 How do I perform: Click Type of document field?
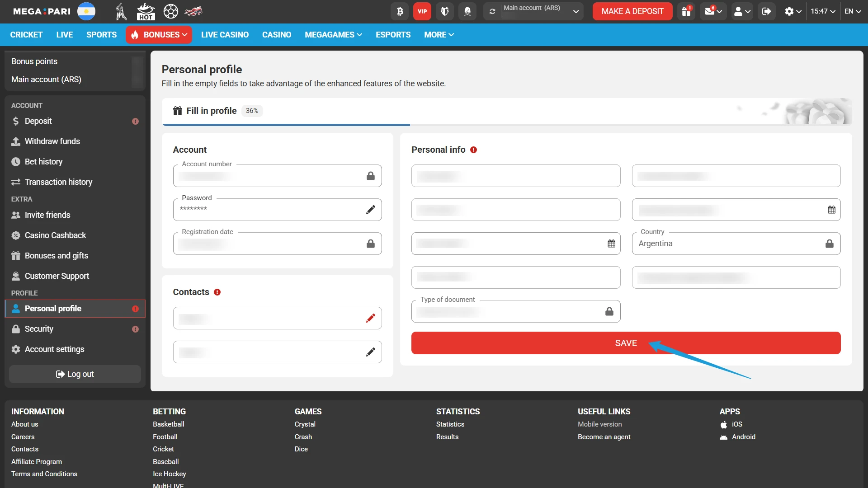click(x=516, y=311)
